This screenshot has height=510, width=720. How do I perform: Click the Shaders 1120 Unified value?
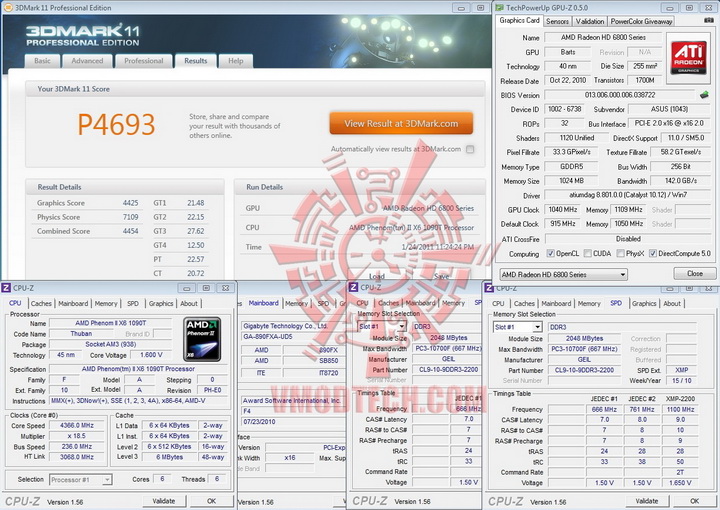tap(577, 138)
